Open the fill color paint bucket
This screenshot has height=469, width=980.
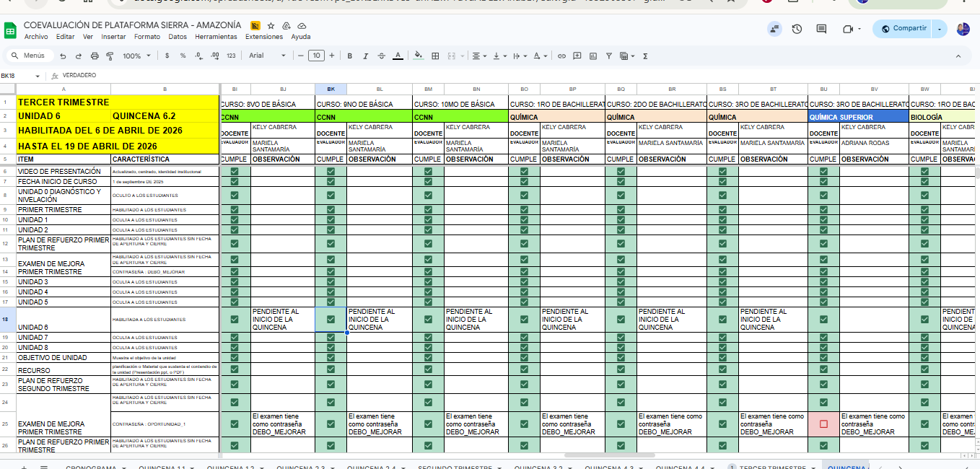(419, 56)
